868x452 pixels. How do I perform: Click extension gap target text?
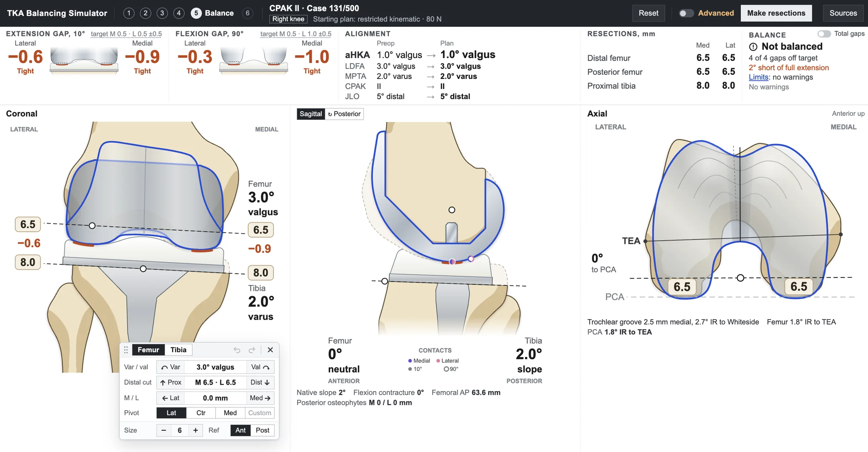[x=126, y=34]
